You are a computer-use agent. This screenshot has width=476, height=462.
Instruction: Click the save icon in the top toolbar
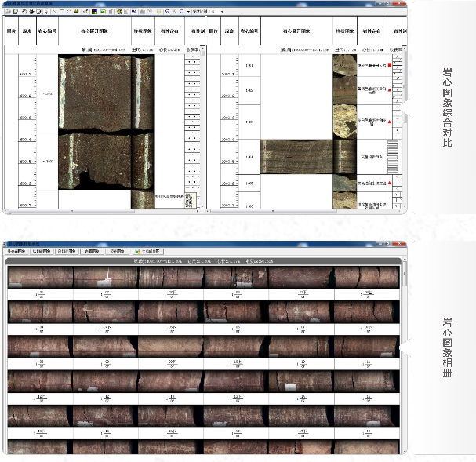click(x=15, y=13)
